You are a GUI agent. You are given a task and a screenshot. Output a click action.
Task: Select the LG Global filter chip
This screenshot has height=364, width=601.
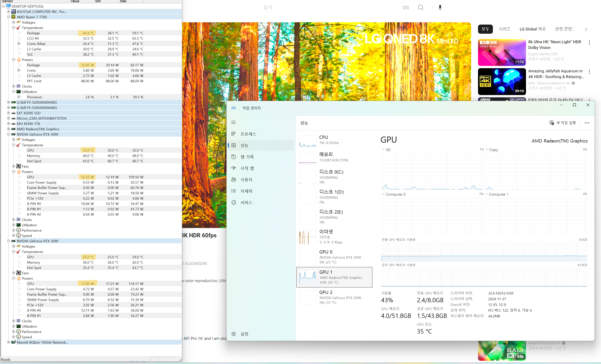[532, 29]
